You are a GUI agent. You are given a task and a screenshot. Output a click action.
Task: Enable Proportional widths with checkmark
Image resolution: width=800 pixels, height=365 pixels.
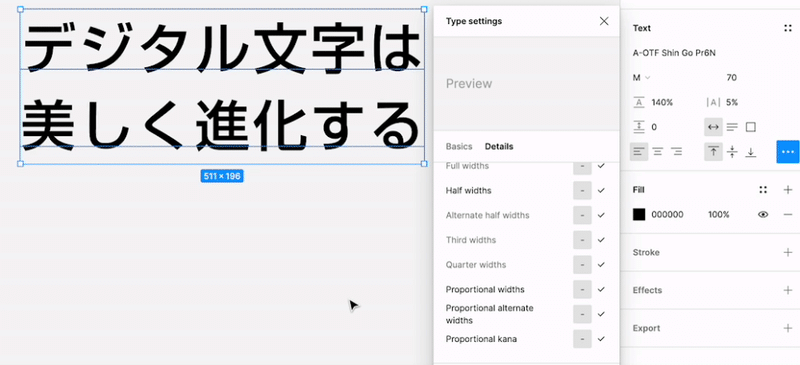pos(601,289)
